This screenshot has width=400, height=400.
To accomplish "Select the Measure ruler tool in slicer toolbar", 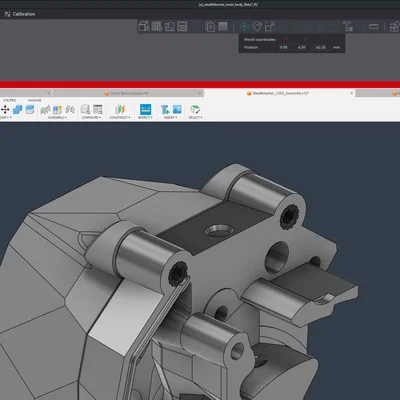I will pyautogui.click(x=374, y=26).
